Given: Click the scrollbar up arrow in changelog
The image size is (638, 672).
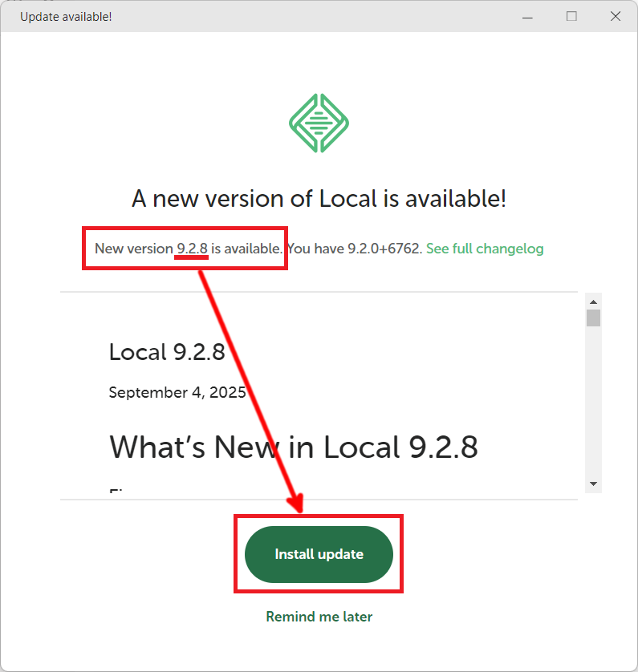Looking at the screenshot, I should coord(593,302).
